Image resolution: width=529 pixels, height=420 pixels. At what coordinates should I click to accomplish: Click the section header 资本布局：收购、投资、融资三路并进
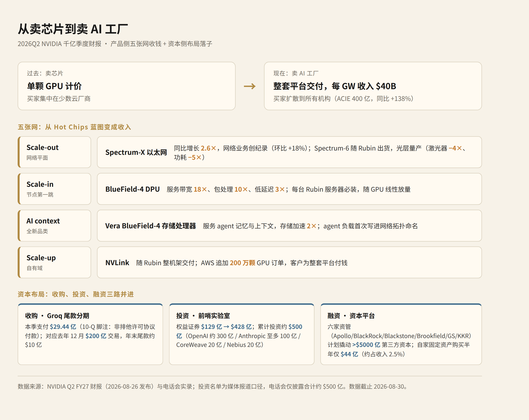pos(76,294)
